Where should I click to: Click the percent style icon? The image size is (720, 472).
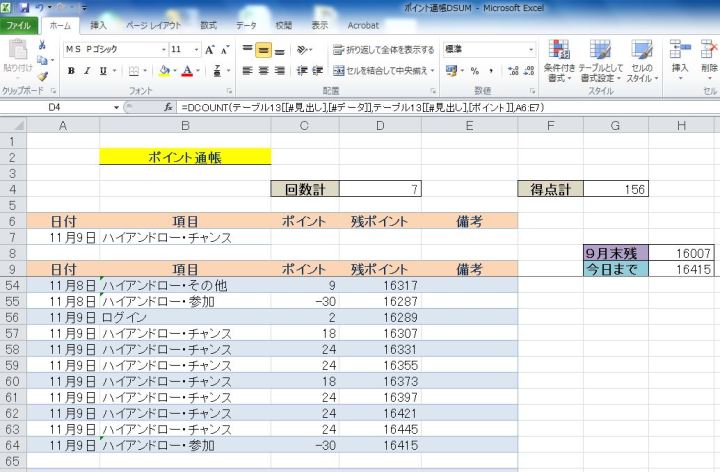tap(474, 70)
